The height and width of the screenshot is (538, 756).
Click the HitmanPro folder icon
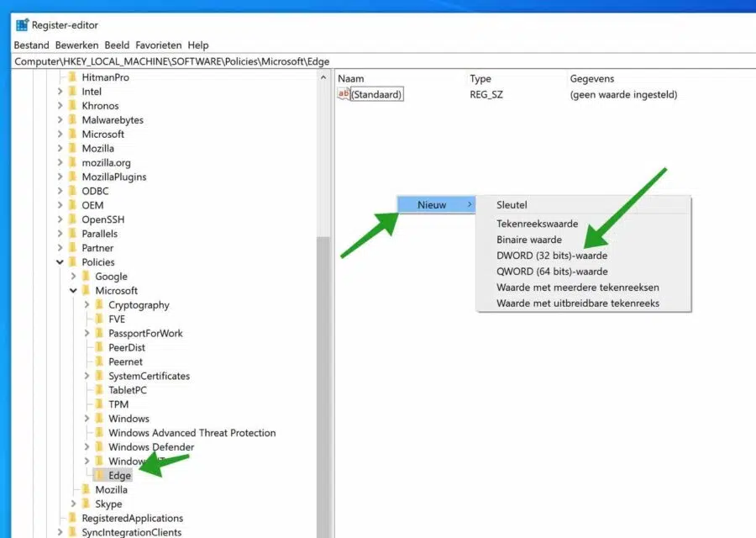click(x=73, y=77)
